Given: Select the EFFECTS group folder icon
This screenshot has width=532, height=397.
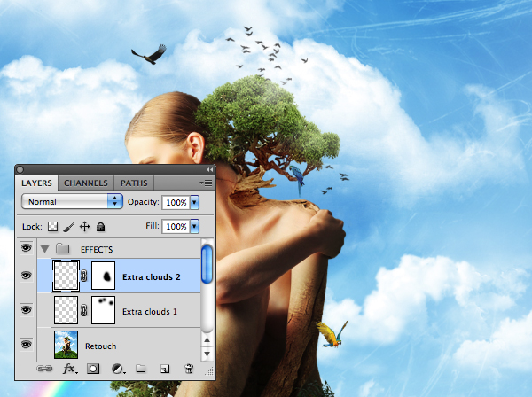Looking at the screenshot, I should (62, 248).
